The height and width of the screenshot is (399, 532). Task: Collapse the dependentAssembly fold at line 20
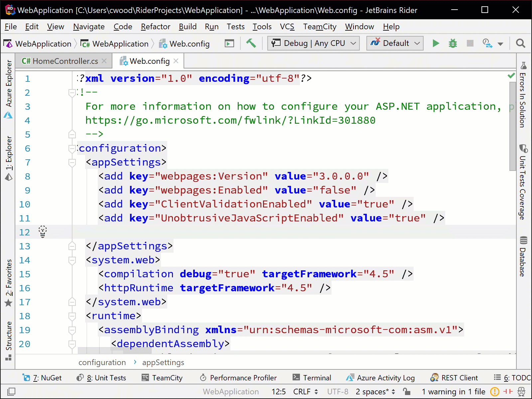(x=72, y=344)
